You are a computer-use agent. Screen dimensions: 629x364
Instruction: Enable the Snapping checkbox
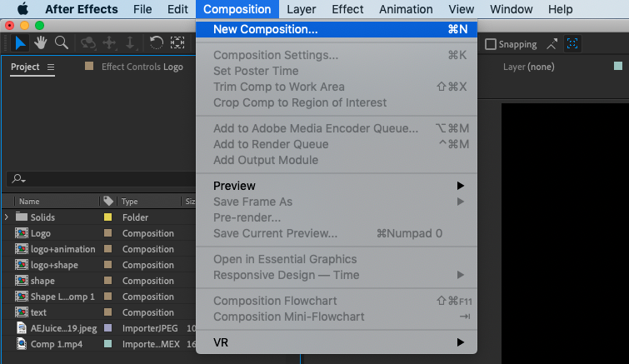coord(491,44)
